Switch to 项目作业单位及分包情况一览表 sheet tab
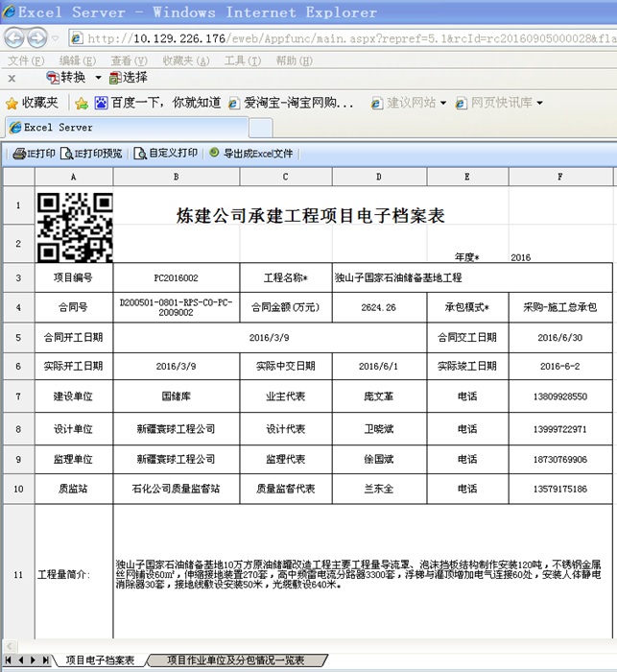Screen dimensions: 617x672 click(x=236, y=660)
